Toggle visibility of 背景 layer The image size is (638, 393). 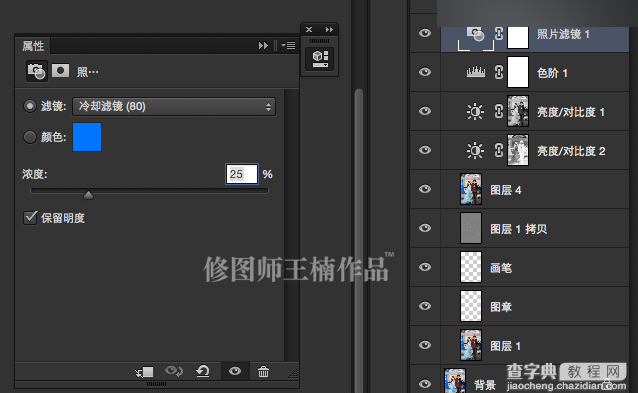(425, 383)
